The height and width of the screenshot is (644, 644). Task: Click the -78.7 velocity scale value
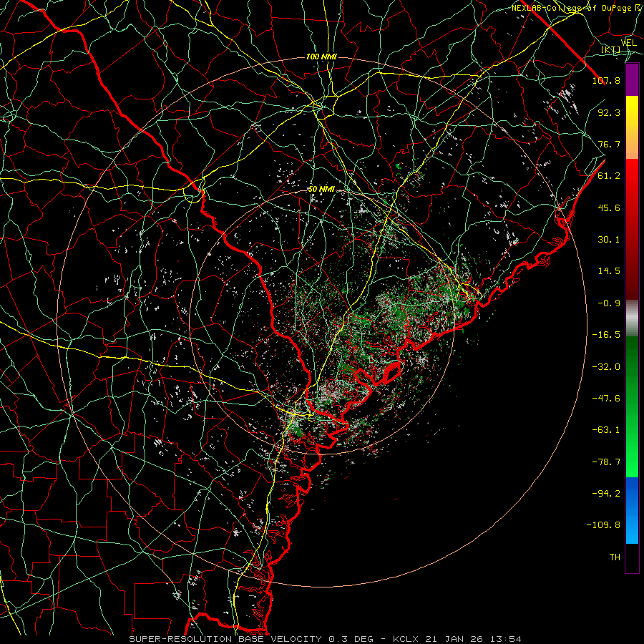(x=606, y=462)
